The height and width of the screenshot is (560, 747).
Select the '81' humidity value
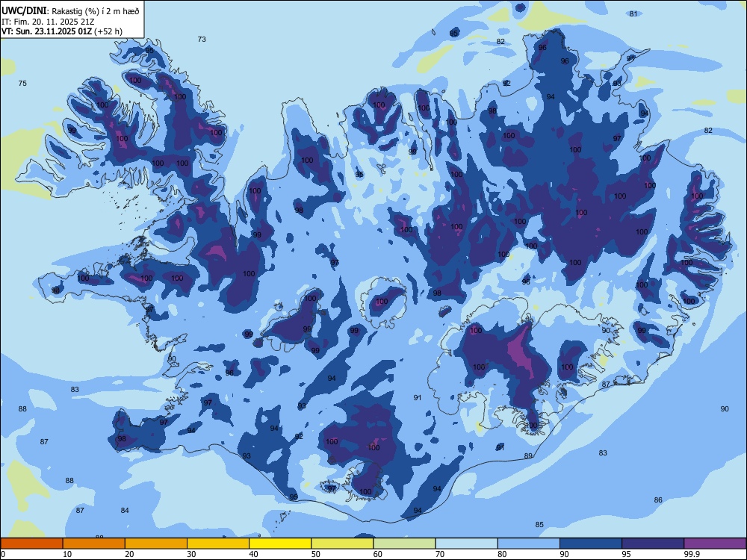633,13
